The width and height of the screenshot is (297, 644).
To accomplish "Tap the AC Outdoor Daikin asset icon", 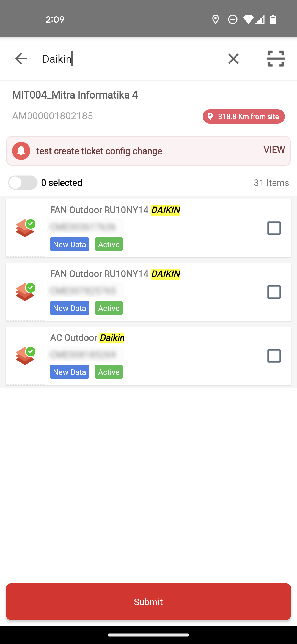I will point(26,356).
